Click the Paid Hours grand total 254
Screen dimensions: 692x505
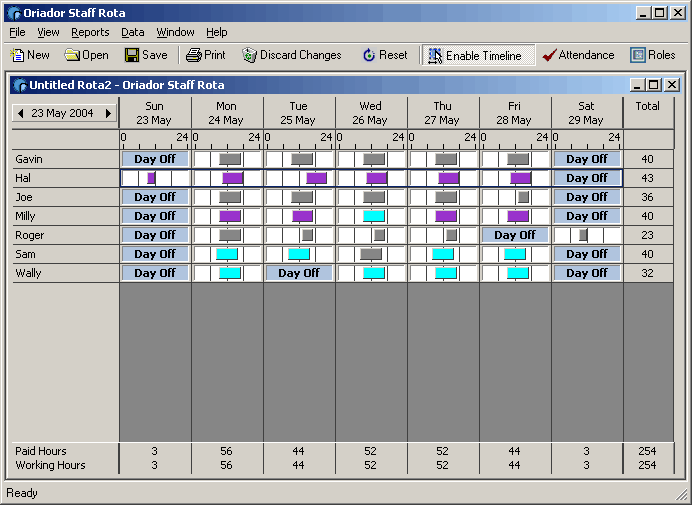pos(647,451)
